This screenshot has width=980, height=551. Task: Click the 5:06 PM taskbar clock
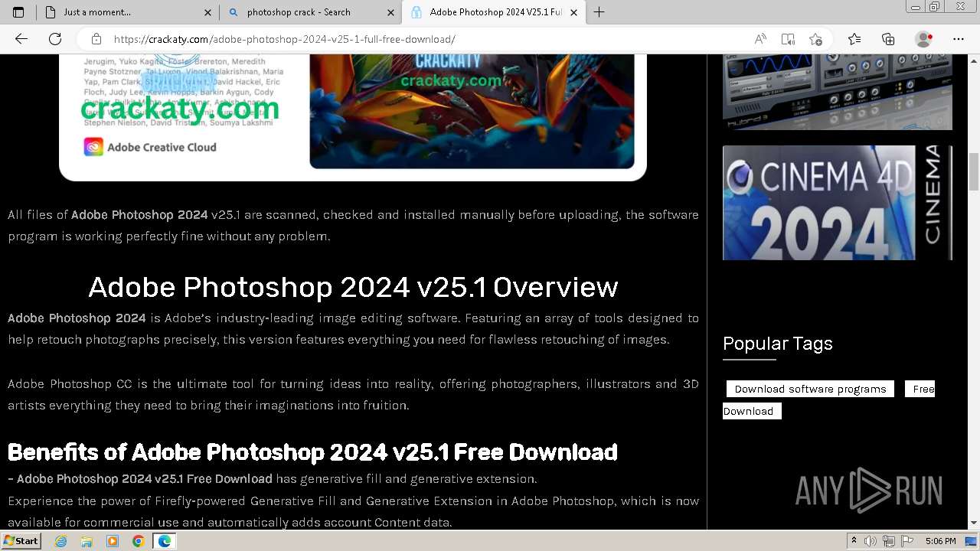coord(940,541)
